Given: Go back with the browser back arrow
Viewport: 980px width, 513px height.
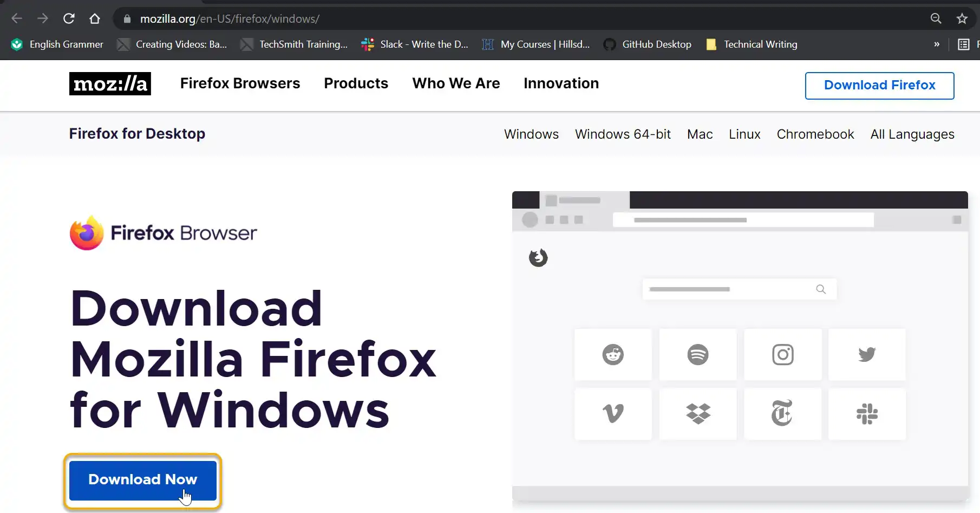Looking at the screenshot, I should (17, 18).
